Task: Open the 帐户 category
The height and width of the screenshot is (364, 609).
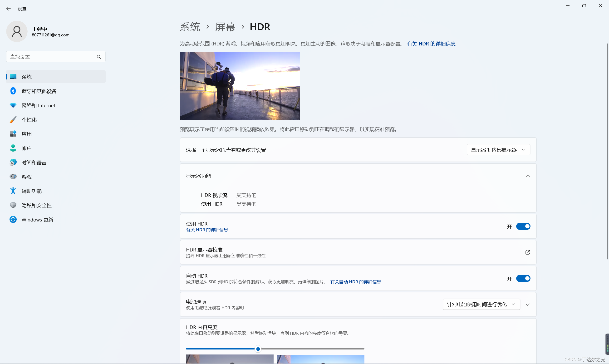Action: coord(56,148)
